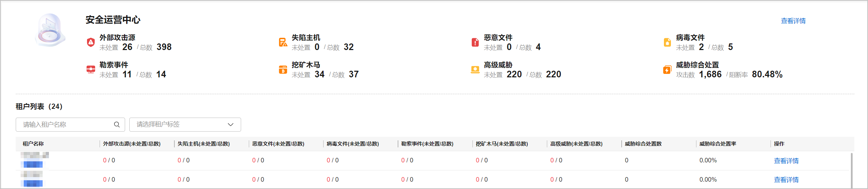
Task: Click the 外部攻击源 red shield icon
Action: (91, 42)
